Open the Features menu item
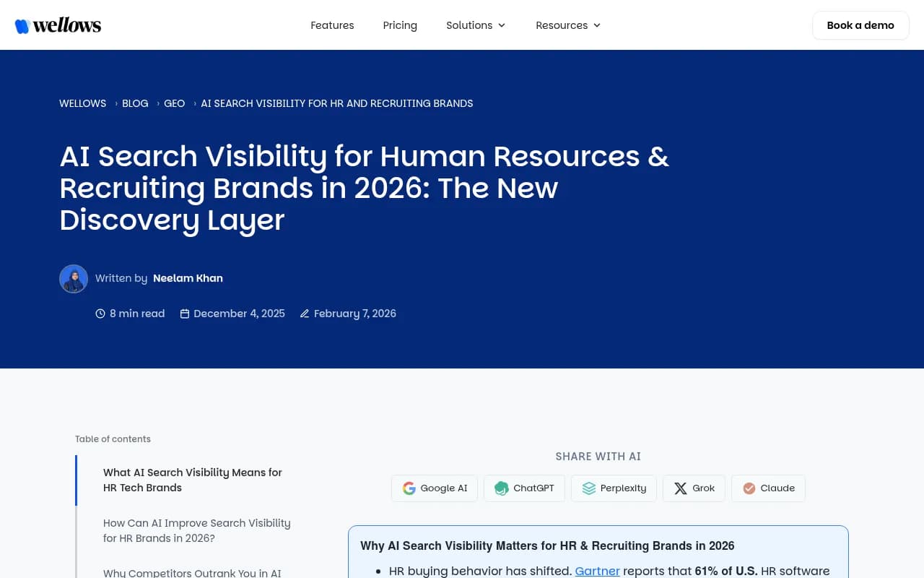This screenshot has width=924, height=578. (332, 25)
